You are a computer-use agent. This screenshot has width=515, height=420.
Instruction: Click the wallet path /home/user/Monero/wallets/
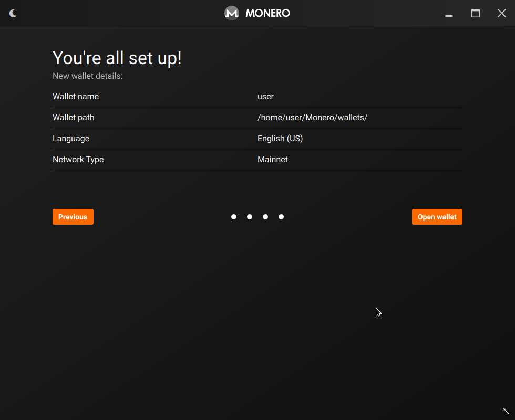coord(312,118)
